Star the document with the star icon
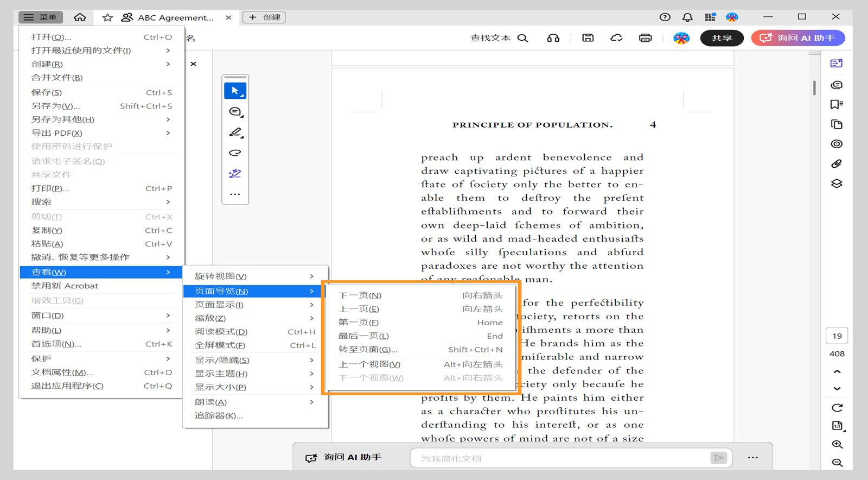The width and height of the screenshot is (868, 480). click(107, 17)
